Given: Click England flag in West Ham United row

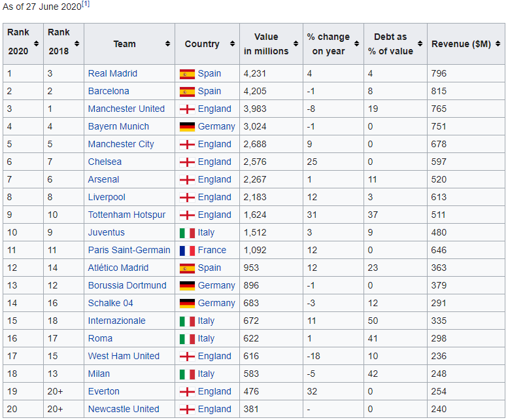Looking at the screenshot, I should [187, 357].
